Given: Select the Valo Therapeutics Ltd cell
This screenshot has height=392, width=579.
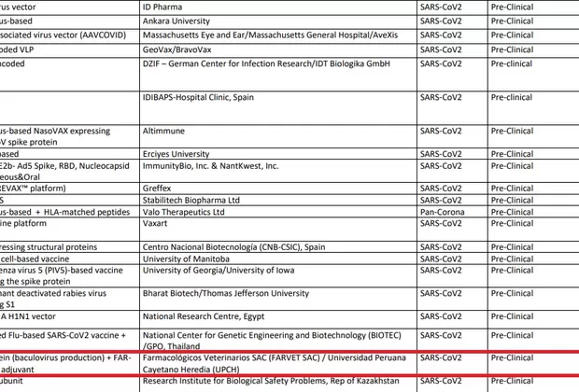Looking at the screenshot, I should pos(183,212).
